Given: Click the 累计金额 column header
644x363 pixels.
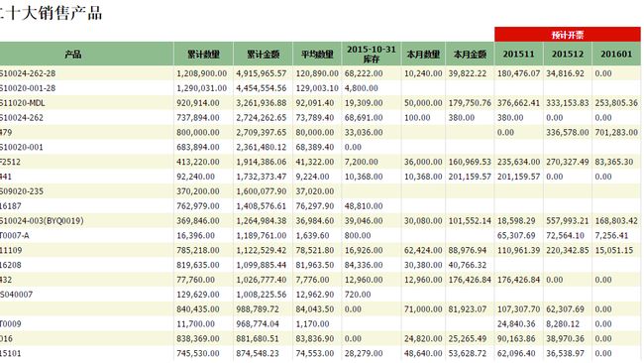Looking at the screenshot, I should tap(263, 54).
